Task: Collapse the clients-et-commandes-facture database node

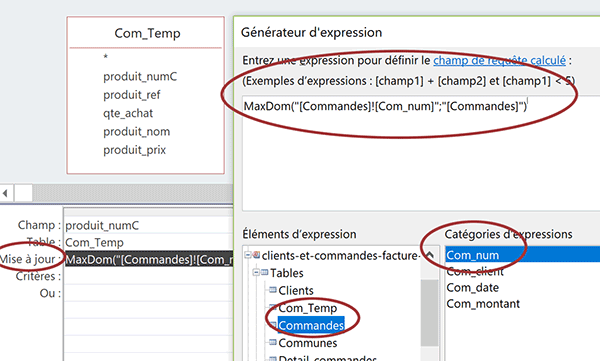Action: tap(248, 255)
